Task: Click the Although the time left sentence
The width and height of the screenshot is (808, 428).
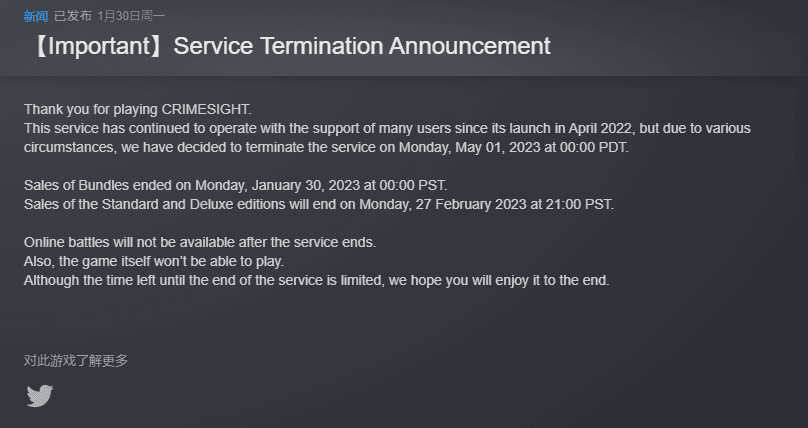Action: click(x=316, y=280)
